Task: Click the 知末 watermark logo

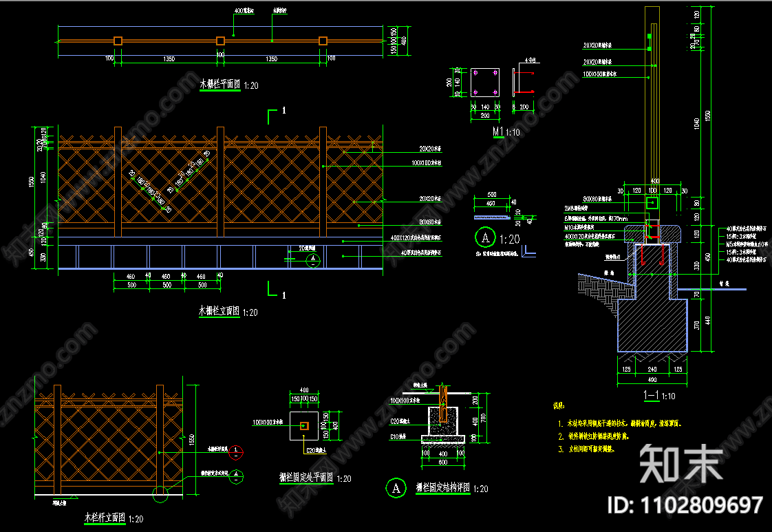Action: click(681, 462)
